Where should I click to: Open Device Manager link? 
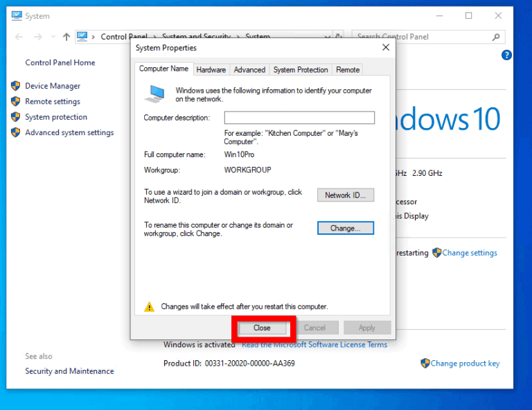53,86
